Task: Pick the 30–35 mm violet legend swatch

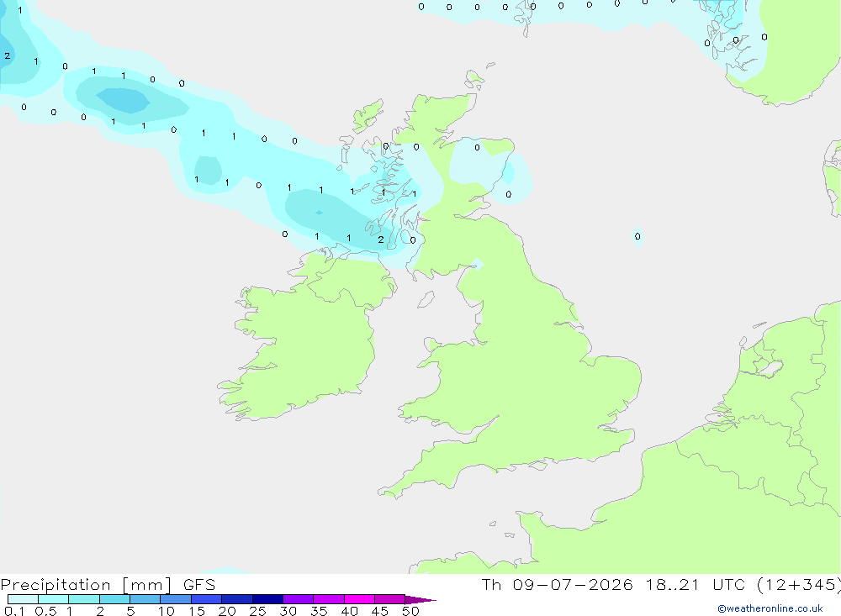Action: pyautogui.click(x=299, y=599)
